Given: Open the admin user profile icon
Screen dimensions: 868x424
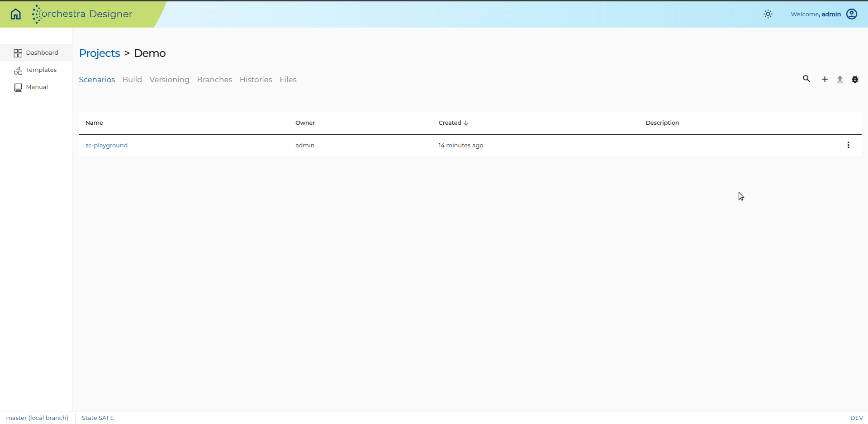Looking at the screenshot, I should tap(852, 14).
